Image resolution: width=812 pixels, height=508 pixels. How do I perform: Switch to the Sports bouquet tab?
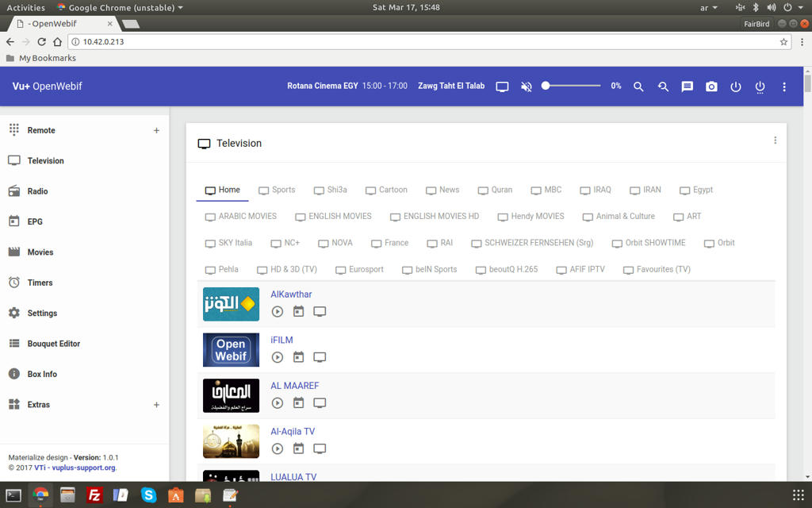pyautogui.click(x=277, y=190)
